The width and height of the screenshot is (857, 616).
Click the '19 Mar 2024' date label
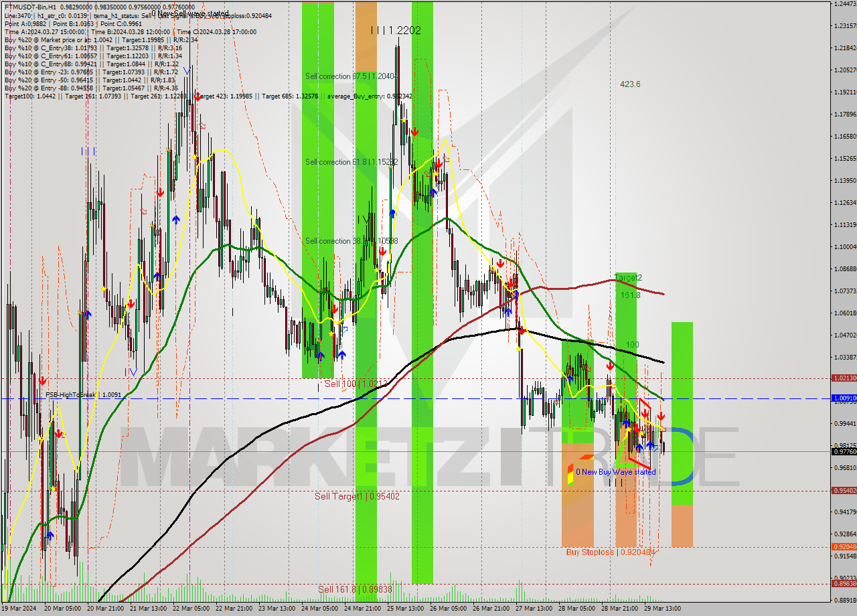pos(18,609)
